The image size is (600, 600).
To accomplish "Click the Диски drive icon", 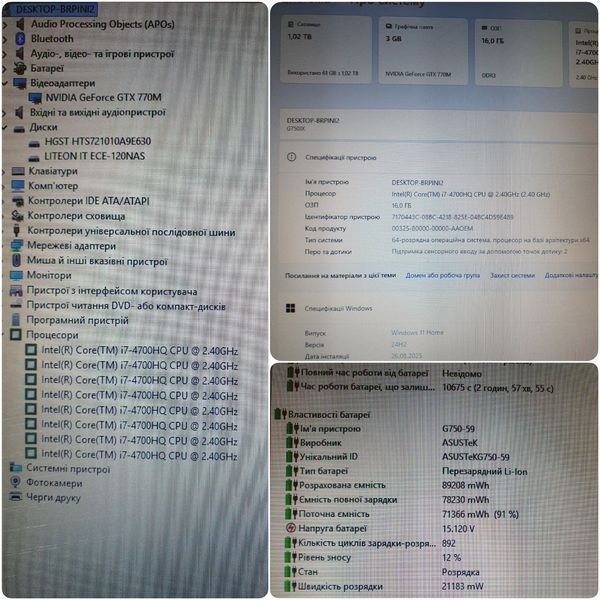I will tap(19, 129).
